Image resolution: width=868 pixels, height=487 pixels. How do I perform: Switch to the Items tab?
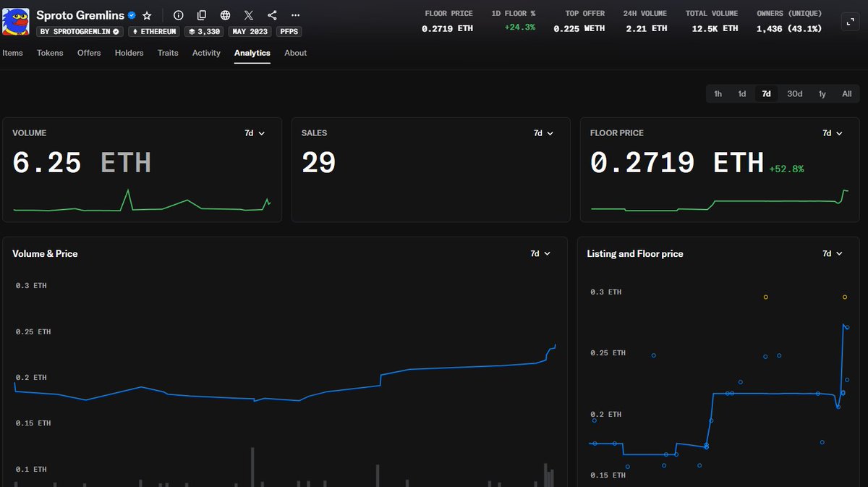pos(12,53)
